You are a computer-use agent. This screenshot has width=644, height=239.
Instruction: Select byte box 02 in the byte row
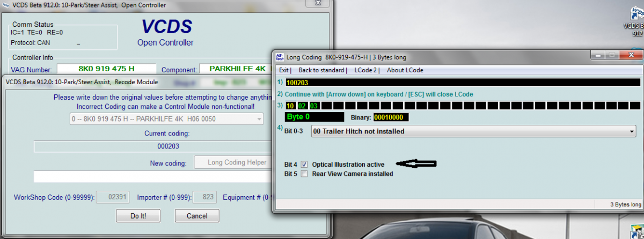click(x=302, y=105)
